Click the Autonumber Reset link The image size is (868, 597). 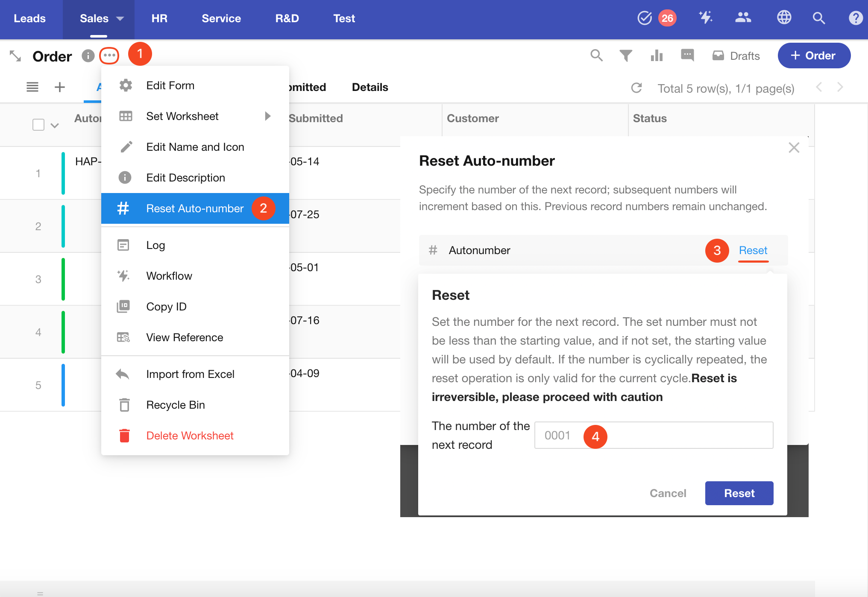click(753, 250)
